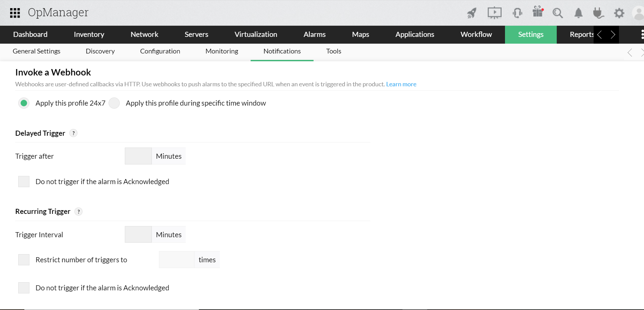Choose 'Apply this profile during specific time window'
This screenshot has height=310, width=644.
114,103
